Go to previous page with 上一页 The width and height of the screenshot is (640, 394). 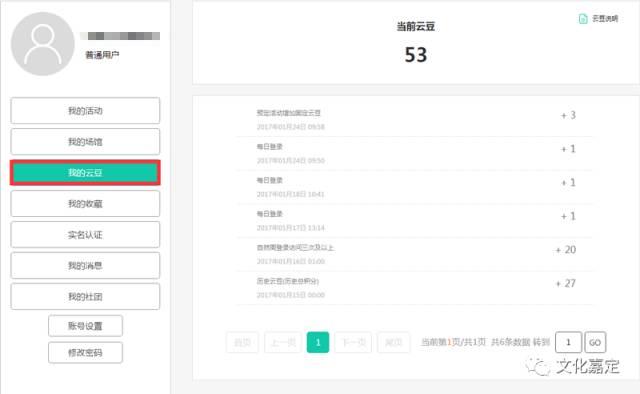283,342
